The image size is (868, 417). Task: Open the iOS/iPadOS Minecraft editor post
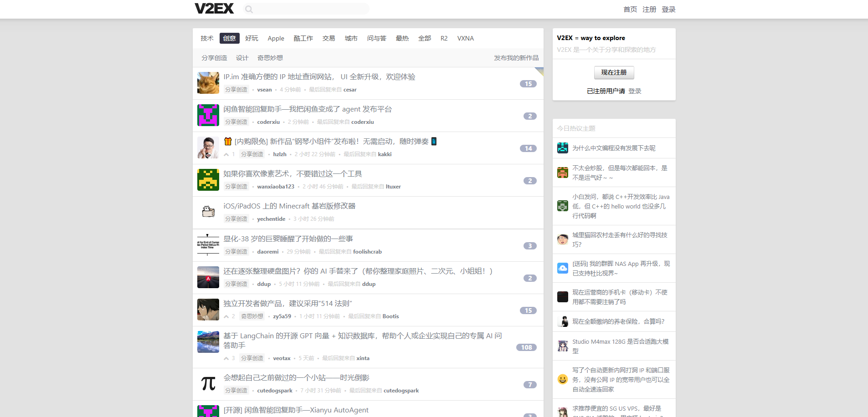coord(289,206)
